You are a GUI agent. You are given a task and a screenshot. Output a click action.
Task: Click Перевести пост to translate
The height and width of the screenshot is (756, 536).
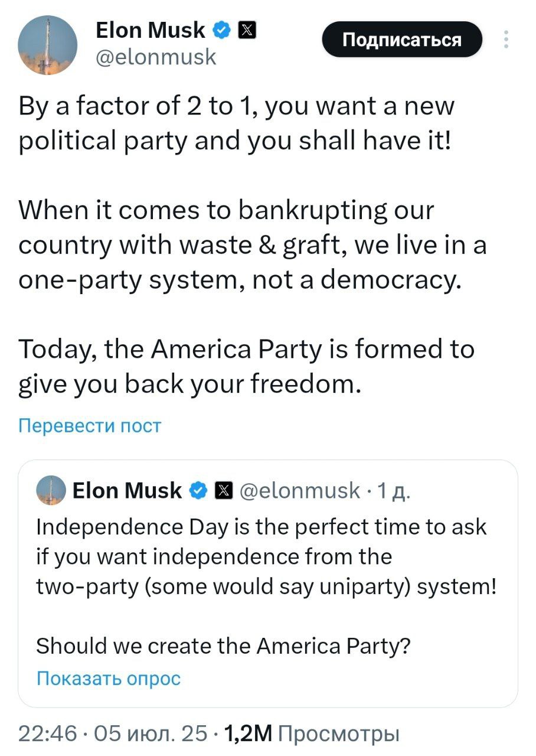click(x=90, y=425)
